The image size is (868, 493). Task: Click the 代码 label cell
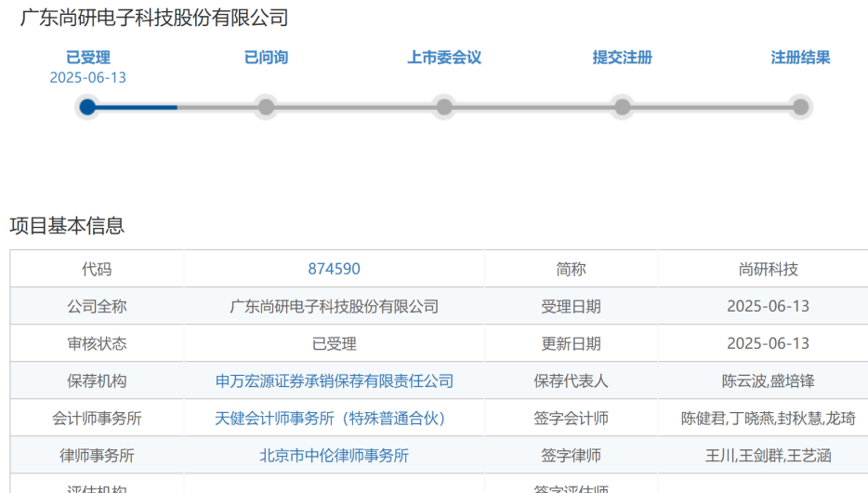(x=97, y=269)
